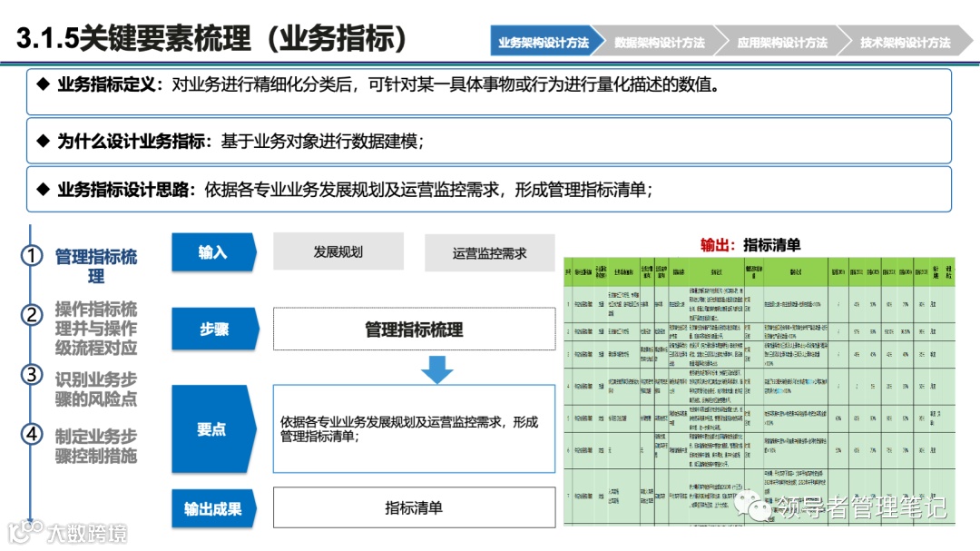Click the blue 输出成果 label
The height and width of the screenshot is (551, 980).
coord(213,509)
